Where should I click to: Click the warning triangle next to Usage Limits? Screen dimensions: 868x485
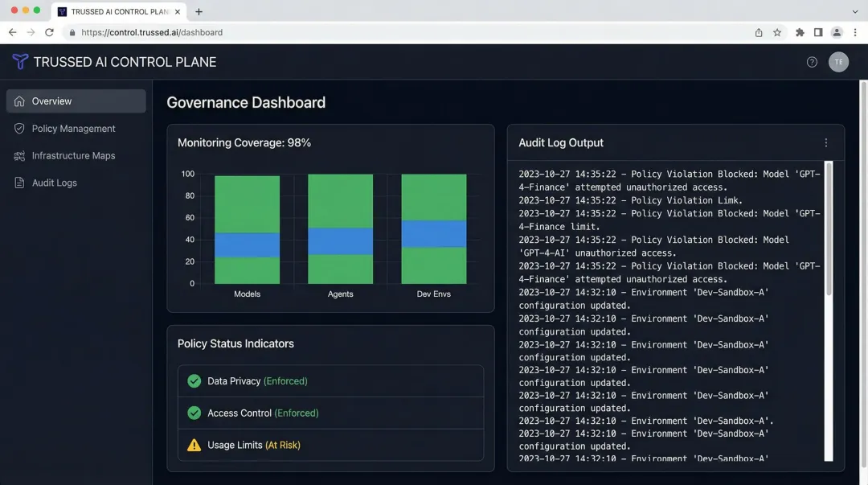pyautogui.click(x=193, y=445)
